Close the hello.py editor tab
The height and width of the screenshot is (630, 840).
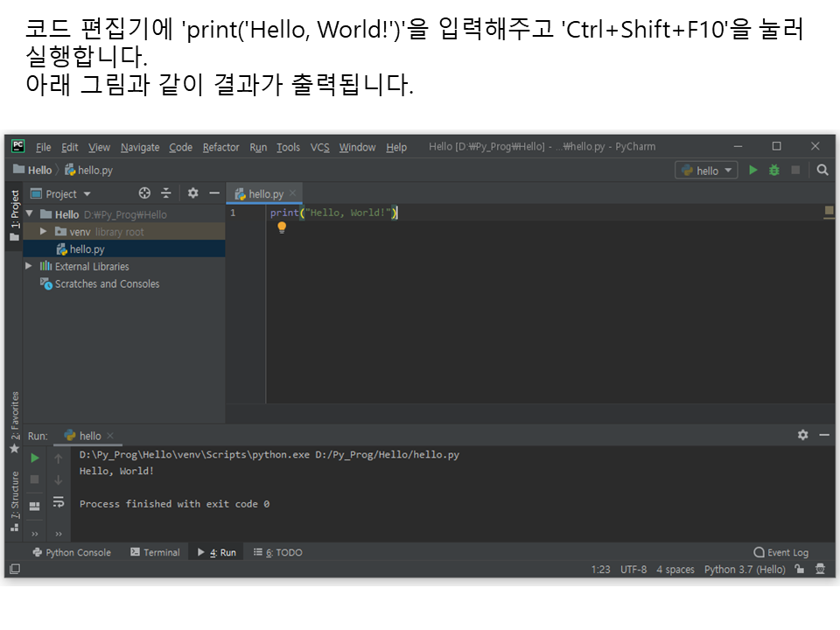tap(293, 193)
